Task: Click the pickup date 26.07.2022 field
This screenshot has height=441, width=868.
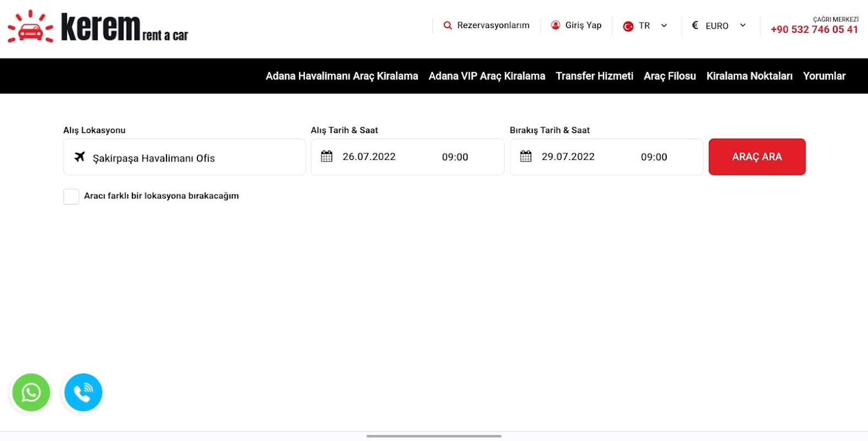Action: point(369,157)
